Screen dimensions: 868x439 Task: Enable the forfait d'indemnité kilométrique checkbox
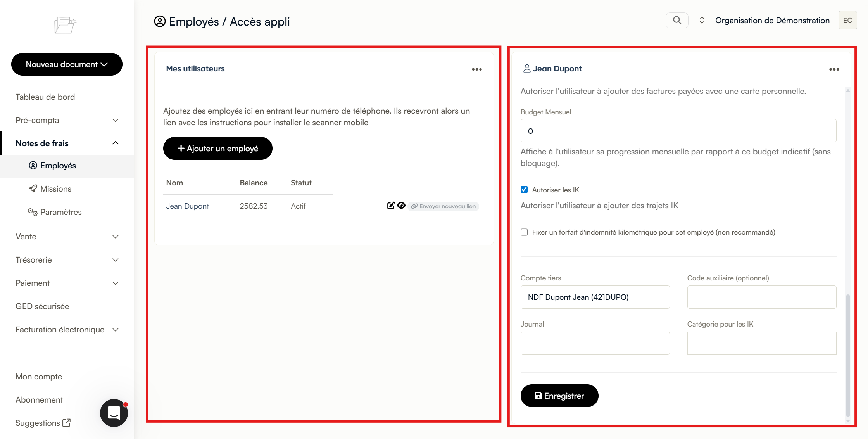pyautogui.click(x=524, y=232)
